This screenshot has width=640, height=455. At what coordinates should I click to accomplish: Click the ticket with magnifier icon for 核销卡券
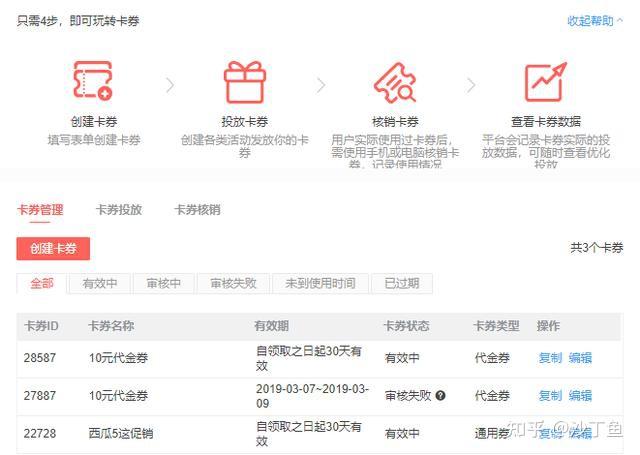click(x=395, y=82)
